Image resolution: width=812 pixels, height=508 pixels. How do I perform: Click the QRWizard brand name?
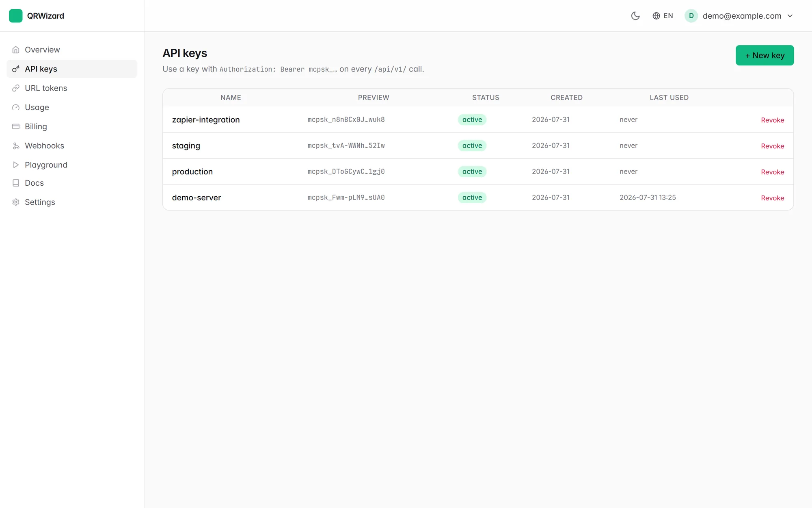[45, 16]
